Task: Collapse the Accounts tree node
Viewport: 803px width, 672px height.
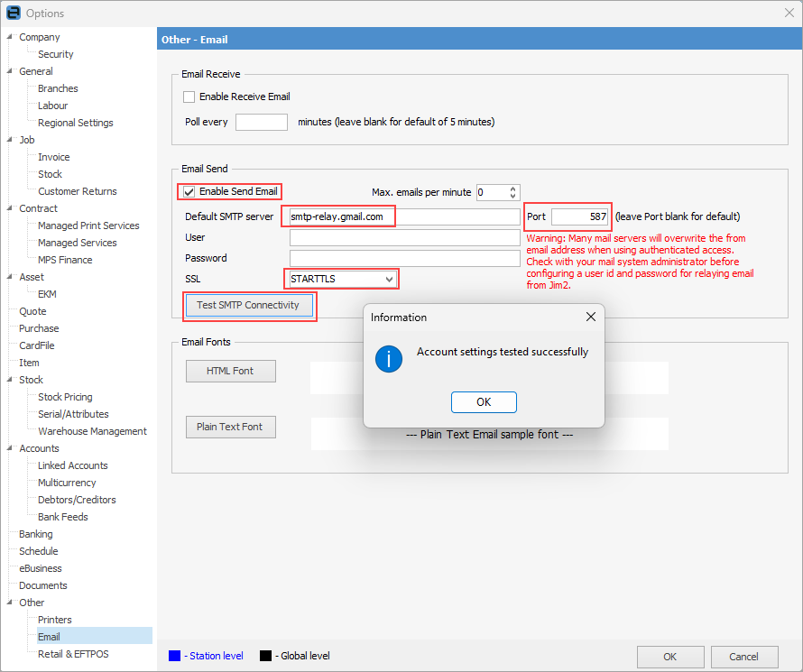Action: tap(10, 448)
